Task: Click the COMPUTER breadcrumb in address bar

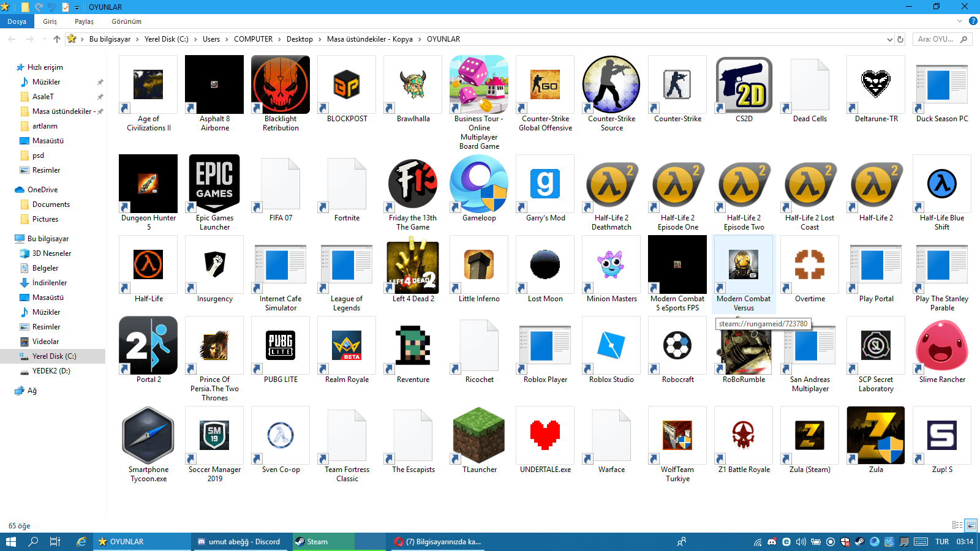Action: pos(253,39)
